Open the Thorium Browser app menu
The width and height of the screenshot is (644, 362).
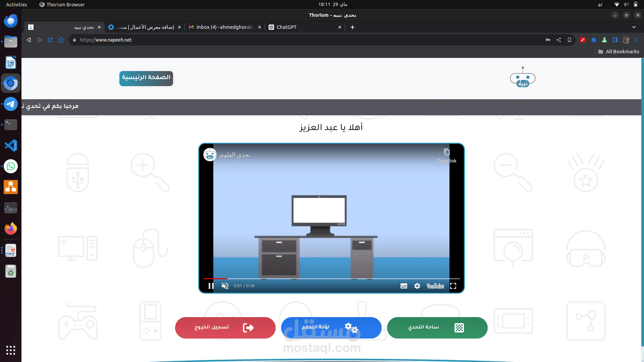62,4
